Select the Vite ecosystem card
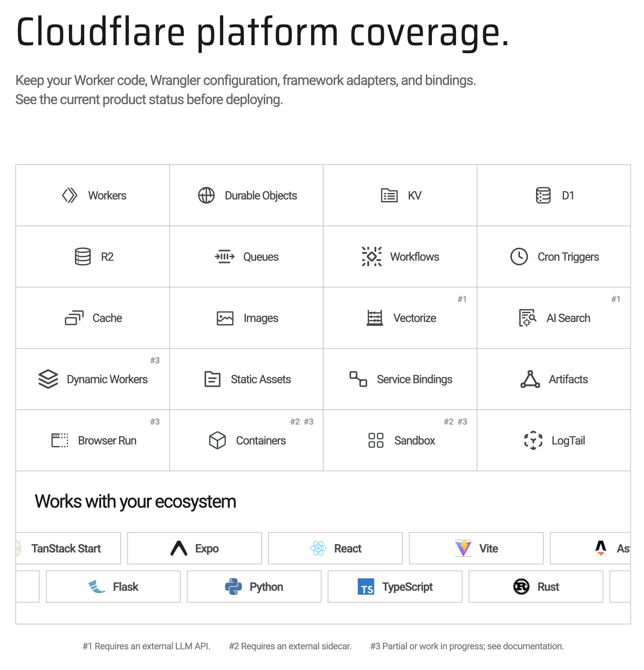Screen dimensions: 644x670 pos(476,548)
